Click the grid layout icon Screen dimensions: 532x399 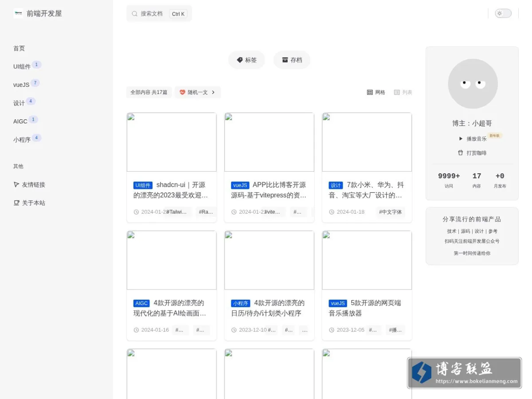point(370,92)
